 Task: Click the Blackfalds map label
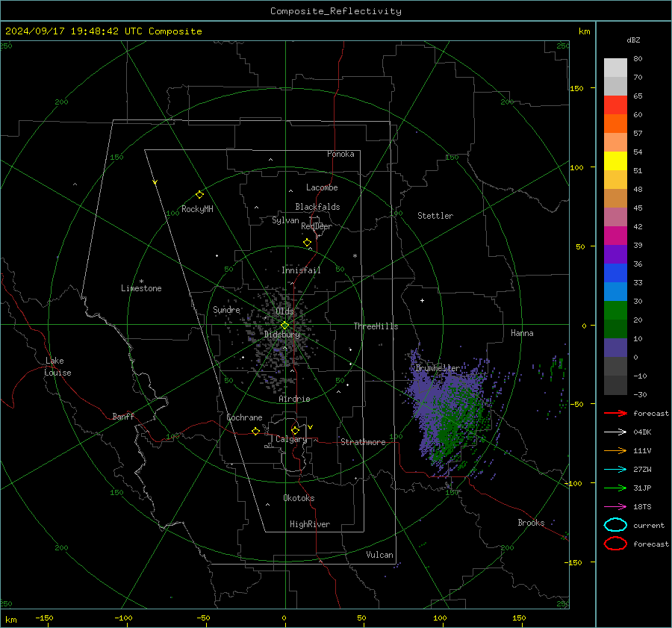click(317, 207)
